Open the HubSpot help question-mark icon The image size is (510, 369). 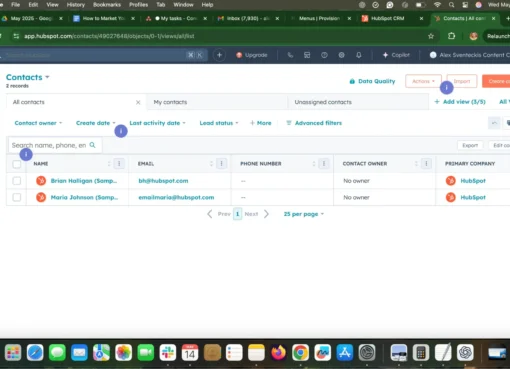[x=324, y=55]
